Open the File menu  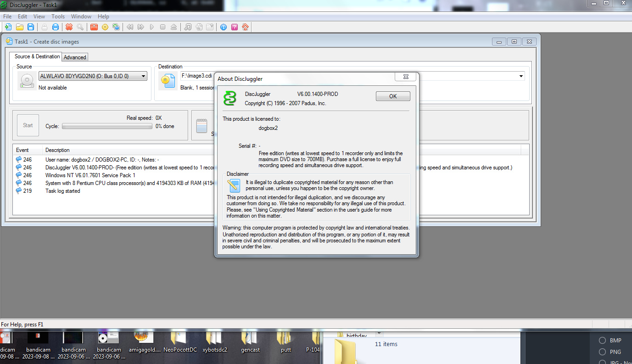(7, 17)
